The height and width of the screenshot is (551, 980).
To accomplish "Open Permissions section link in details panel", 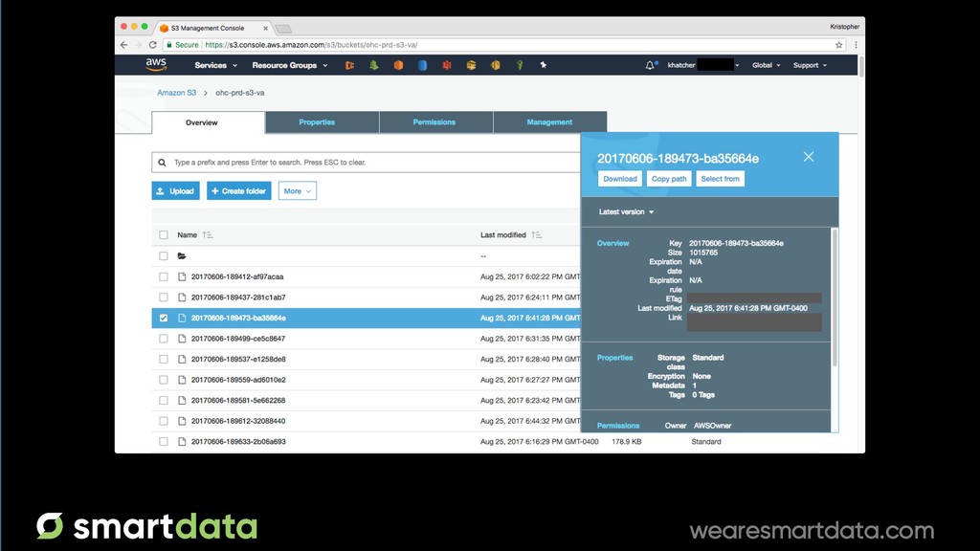I will (618, 426).
